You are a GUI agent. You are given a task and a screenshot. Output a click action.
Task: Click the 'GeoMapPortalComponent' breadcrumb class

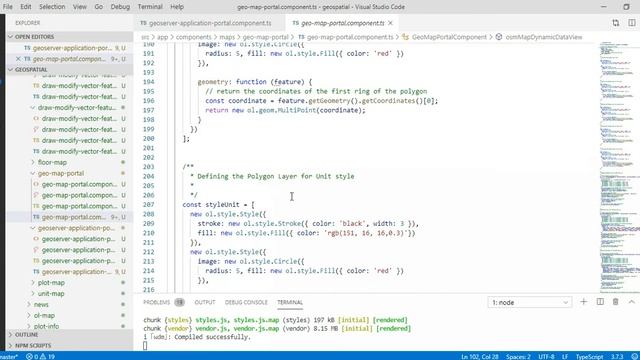[449, 37]
